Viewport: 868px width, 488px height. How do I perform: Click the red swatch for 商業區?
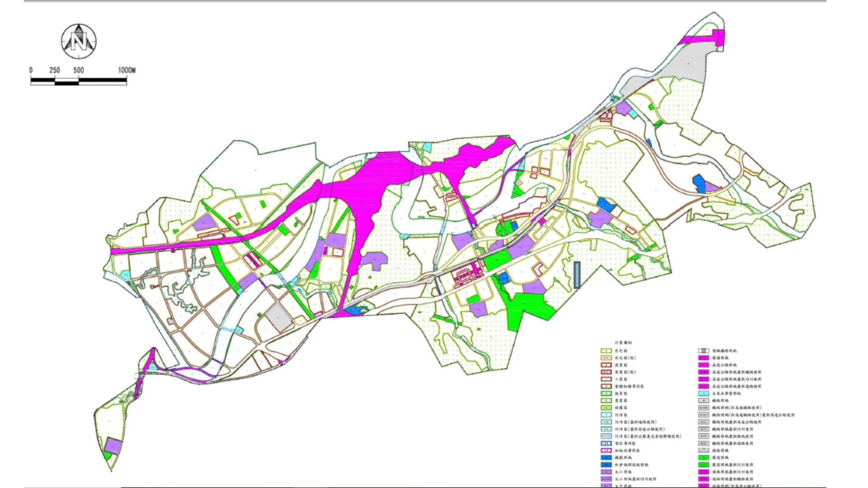[x=606, y=365]
